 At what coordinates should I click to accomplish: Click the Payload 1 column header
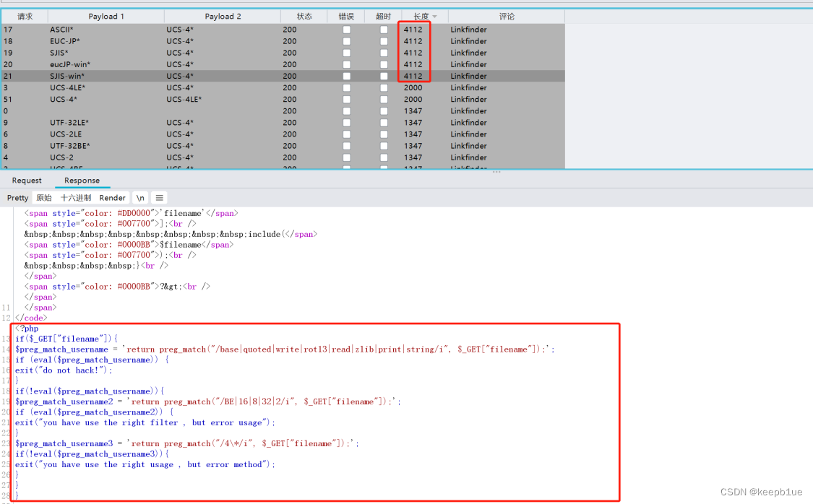click(x=106, y=16)
